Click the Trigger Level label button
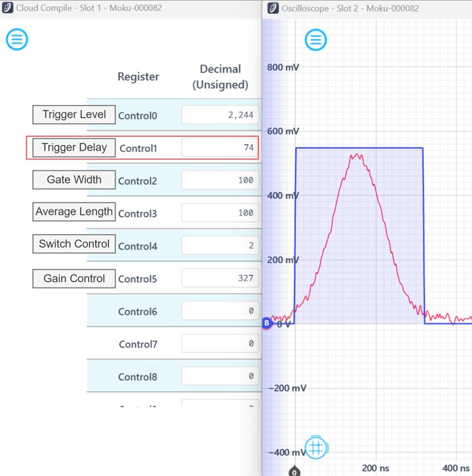Image resolution: width=472 pixels, height=476 pixels. pyautogui.click(x=74, y=115)
